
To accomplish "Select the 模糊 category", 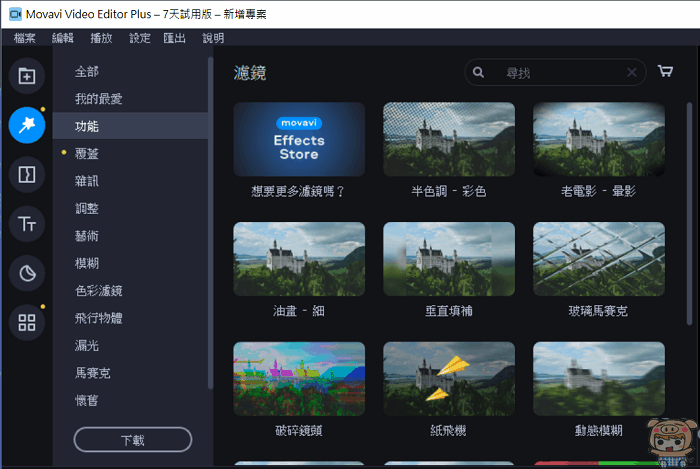I will click(x=130, y=263).
